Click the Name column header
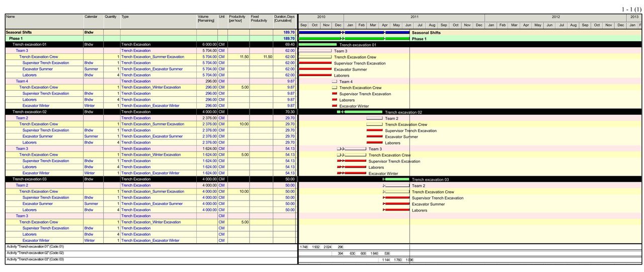The height and width of the screenshot is (272, 644). [44, 22]
